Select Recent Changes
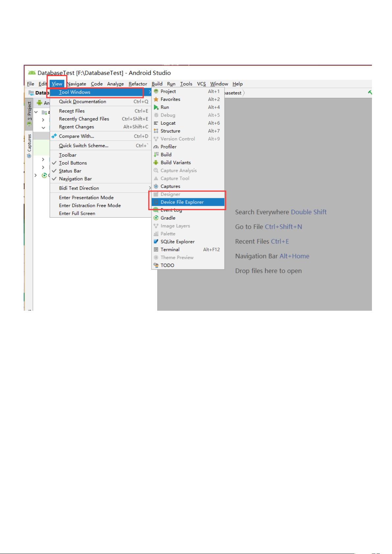Viewport: 392px width, 554px height. click(x=100, y=127)
